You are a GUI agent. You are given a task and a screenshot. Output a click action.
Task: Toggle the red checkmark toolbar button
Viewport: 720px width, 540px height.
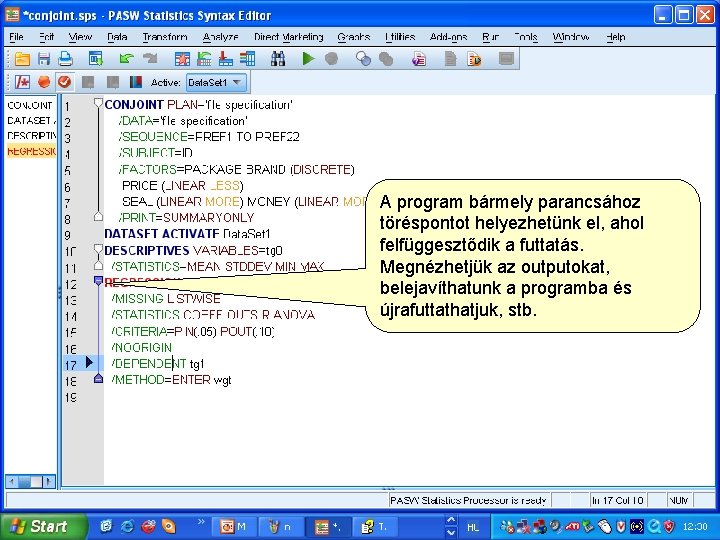[65, 82]
